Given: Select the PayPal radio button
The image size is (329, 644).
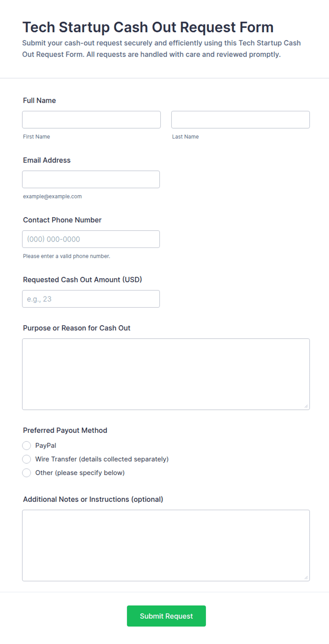Looking at the screenshot, I should (27, 446).
